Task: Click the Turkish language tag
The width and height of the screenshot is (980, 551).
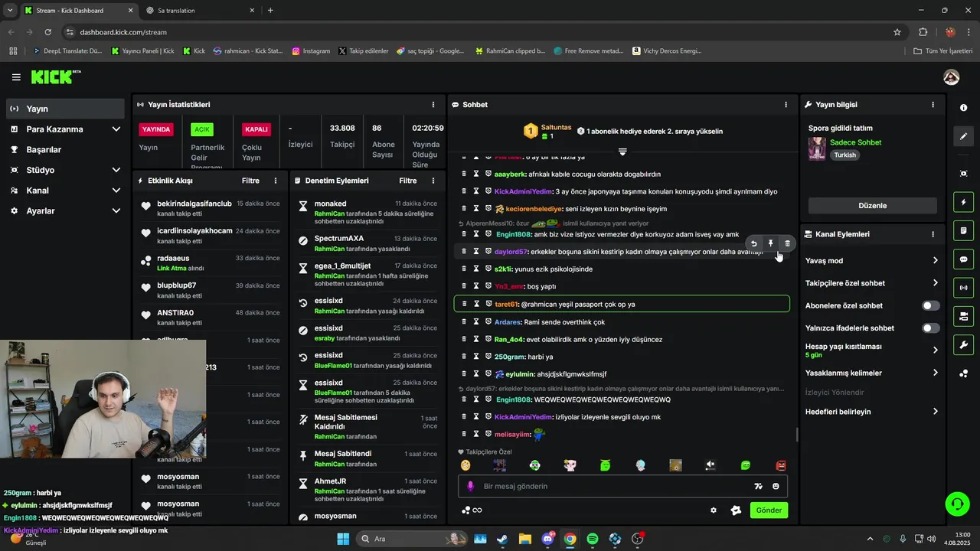Action: [845, 155]
